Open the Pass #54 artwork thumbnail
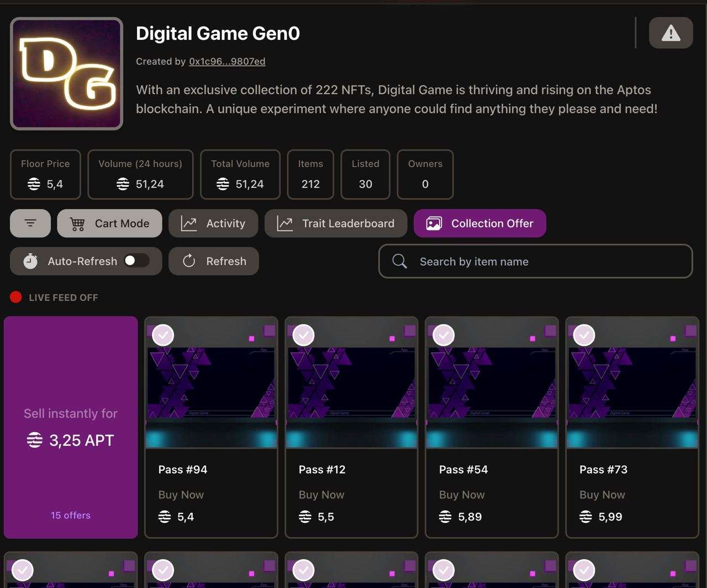707x588 pixels. (492, 382)
